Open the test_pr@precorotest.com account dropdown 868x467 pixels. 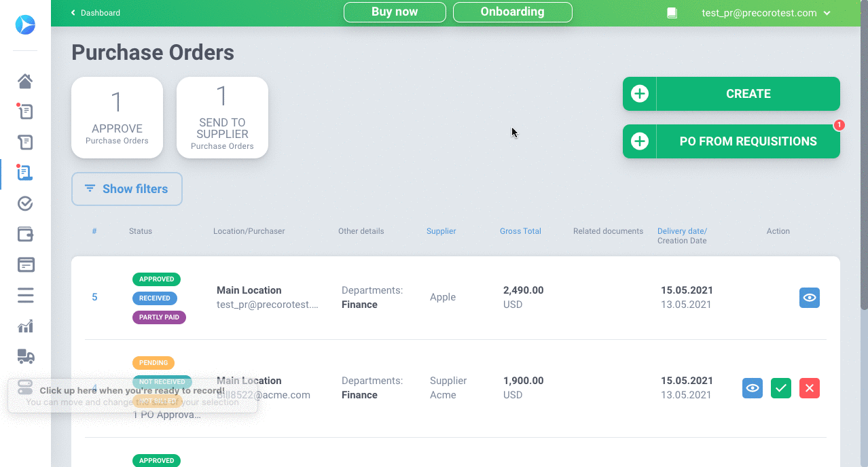click(766, 13)
